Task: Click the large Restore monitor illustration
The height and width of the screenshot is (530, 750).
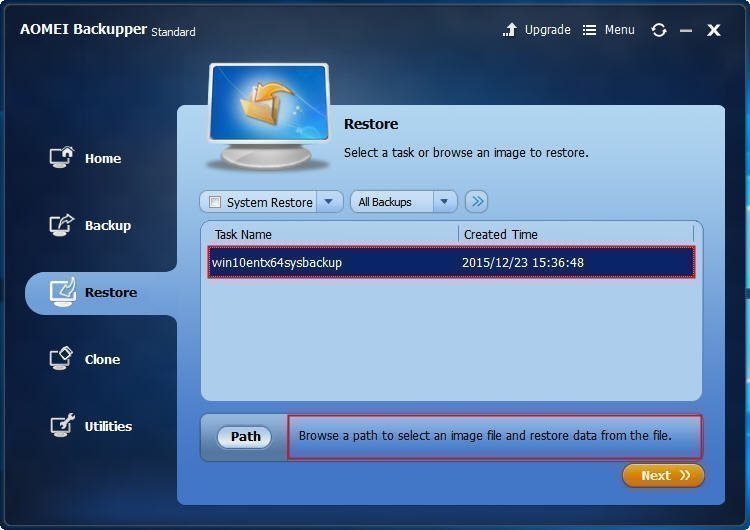Action: click(x=269, y=116)
